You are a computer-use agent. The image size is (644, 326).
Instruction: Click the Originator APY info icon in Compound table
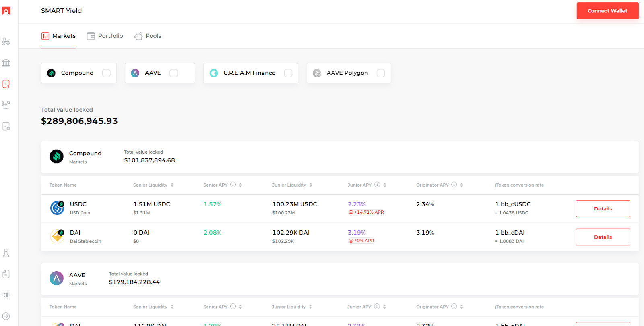coord(454,185)
